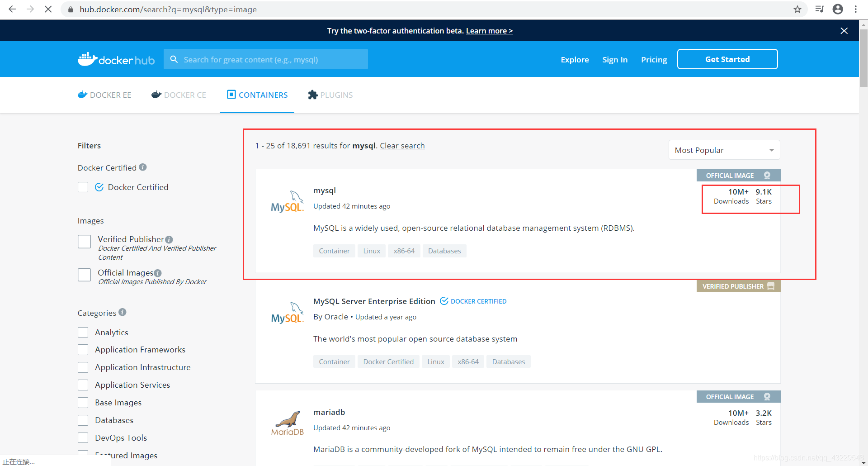Enable Verified Publisher filter checkbox
The height and width of the screenshot is (466, 868).
click(x=84, y=242)
